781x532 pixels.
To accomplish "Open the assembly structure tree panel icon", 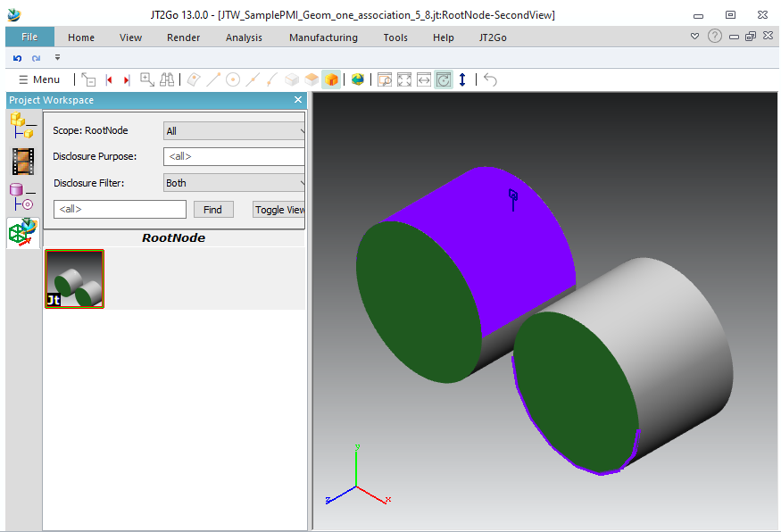I will coord(23,126).
